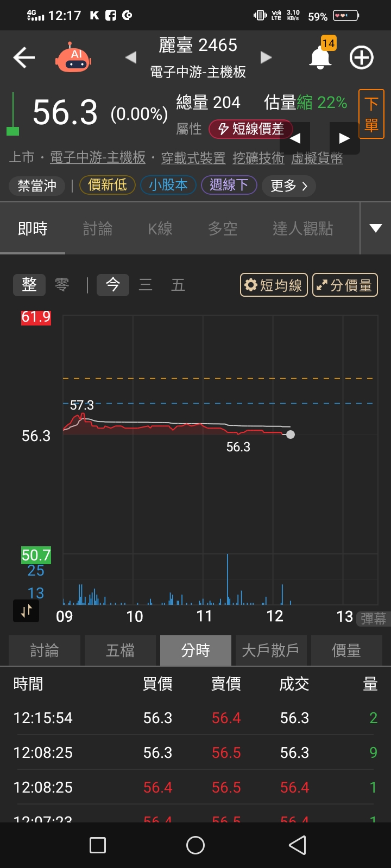
Task: Tap the 小股本 tag
Action: tap(168, 185)
